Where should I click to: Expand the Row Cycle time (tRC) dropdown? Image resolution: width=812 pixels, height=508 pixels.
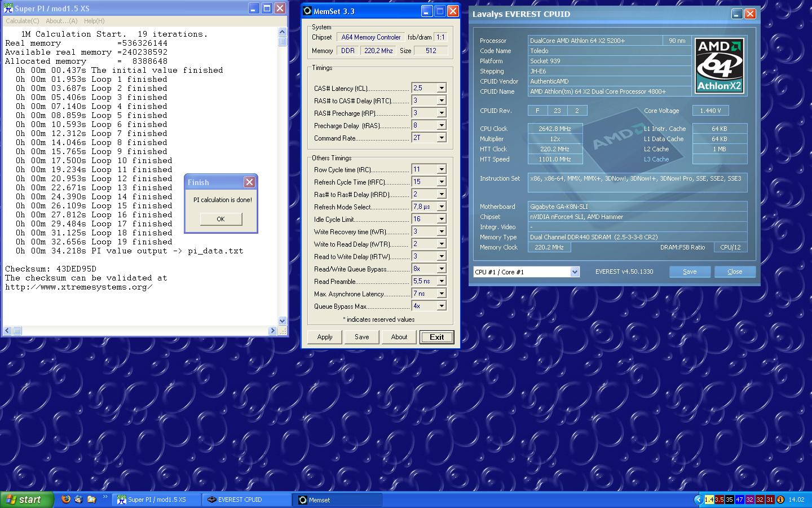[x=442, y=169]
